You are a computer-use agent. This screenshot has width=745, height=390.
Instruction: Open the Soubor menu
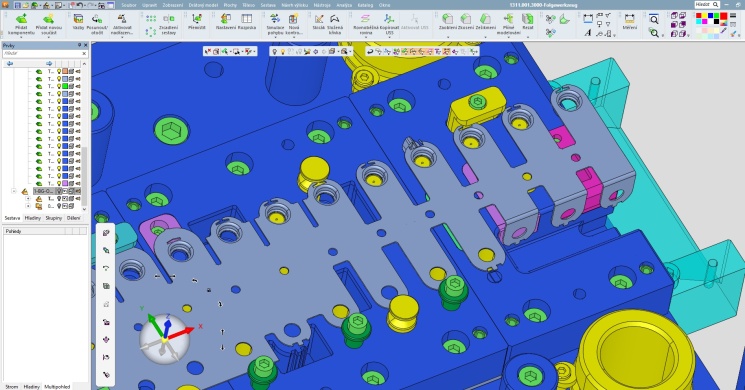[129, 5]
